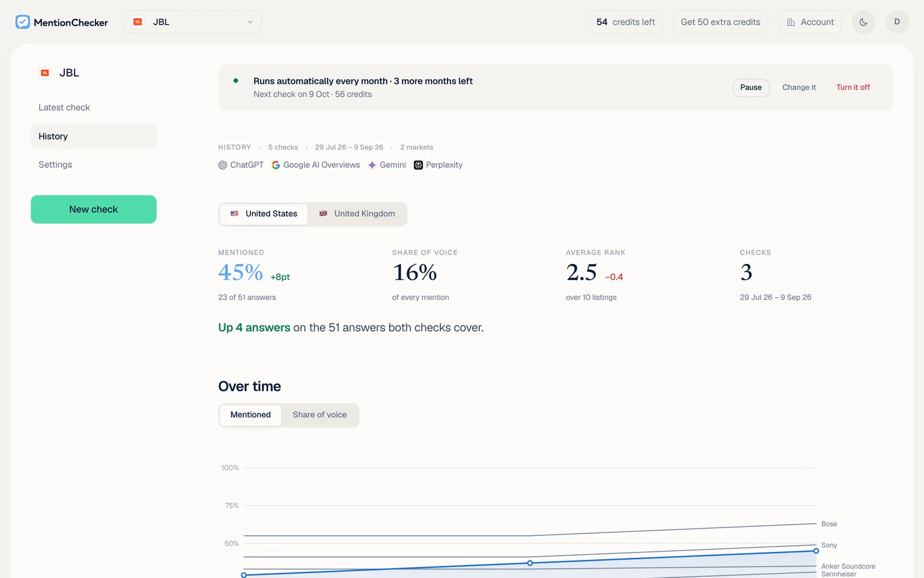Click the last JBL data point on chart
Image resolution: width=924 pixels, height=578 pixels.
click(x=816, y=551)
